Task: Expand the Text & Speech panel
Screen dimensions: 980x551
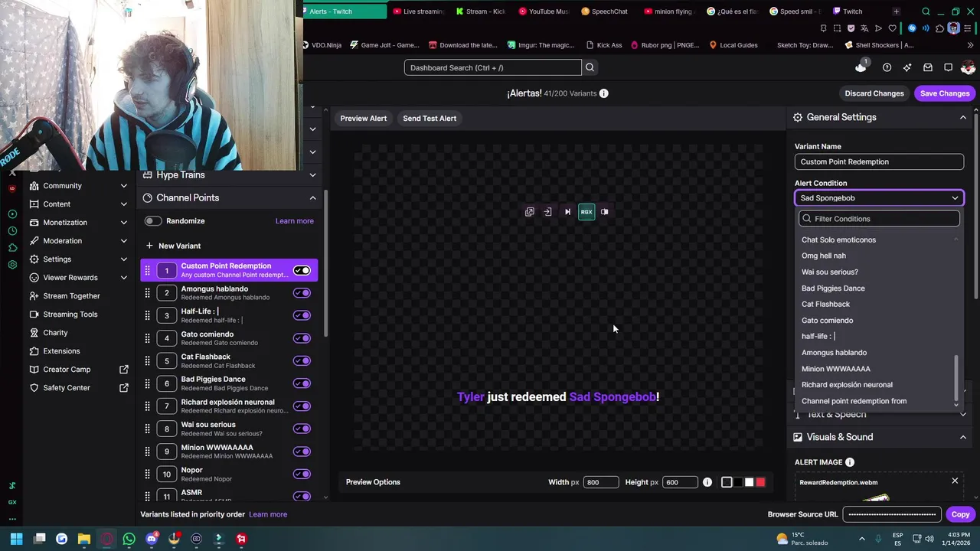Action: coord(963,414)
